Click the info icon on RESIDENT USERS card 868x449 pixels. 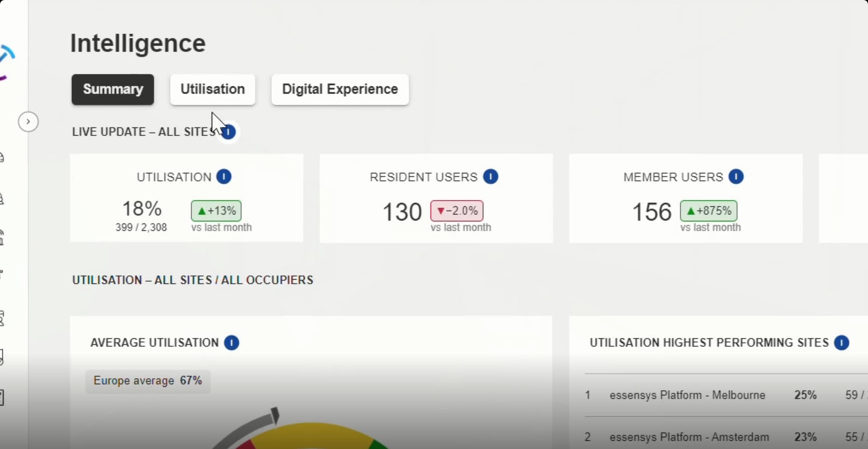pos(491,177)
